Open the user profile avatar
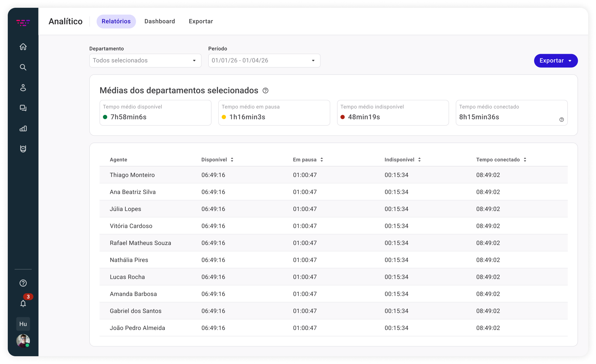 (23, 341)
